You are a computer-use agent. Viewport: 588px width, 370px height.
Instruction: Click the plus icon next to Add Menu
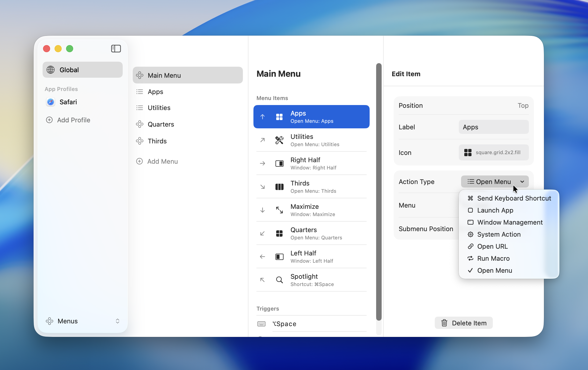coord(139,161)
